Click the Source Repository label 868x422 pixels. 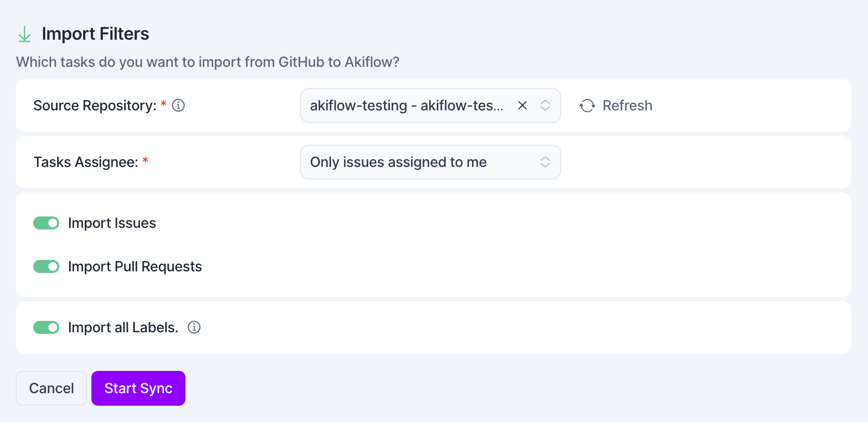(95, 105)
